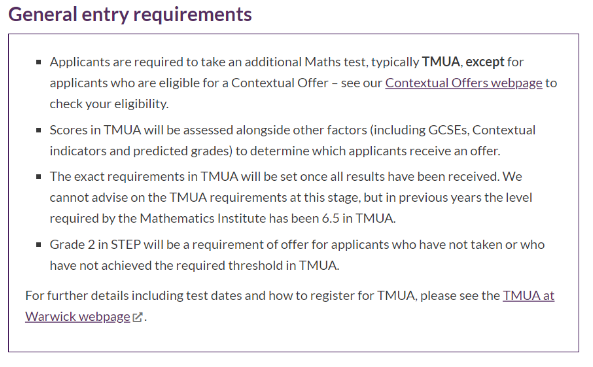Click the bullet marker beside 'Grade 2 in STEP'

(x=39, y=245)
